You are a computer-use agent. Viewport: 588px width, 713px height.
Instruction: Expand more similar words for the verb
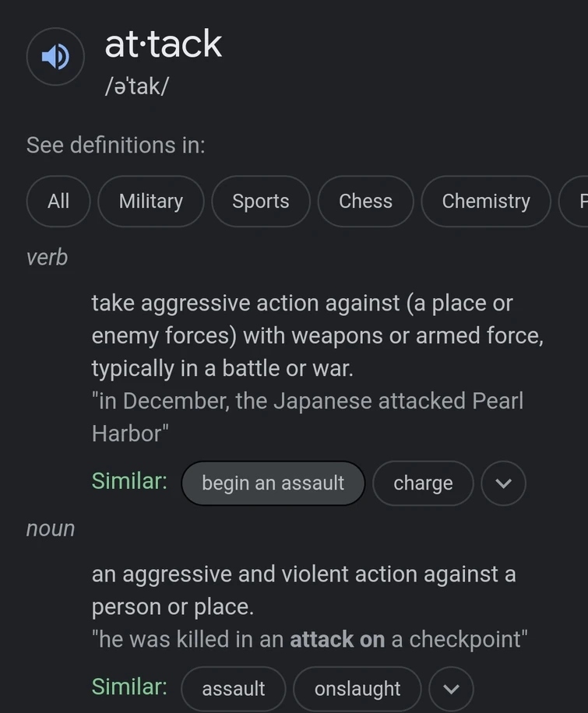(503, 483)
